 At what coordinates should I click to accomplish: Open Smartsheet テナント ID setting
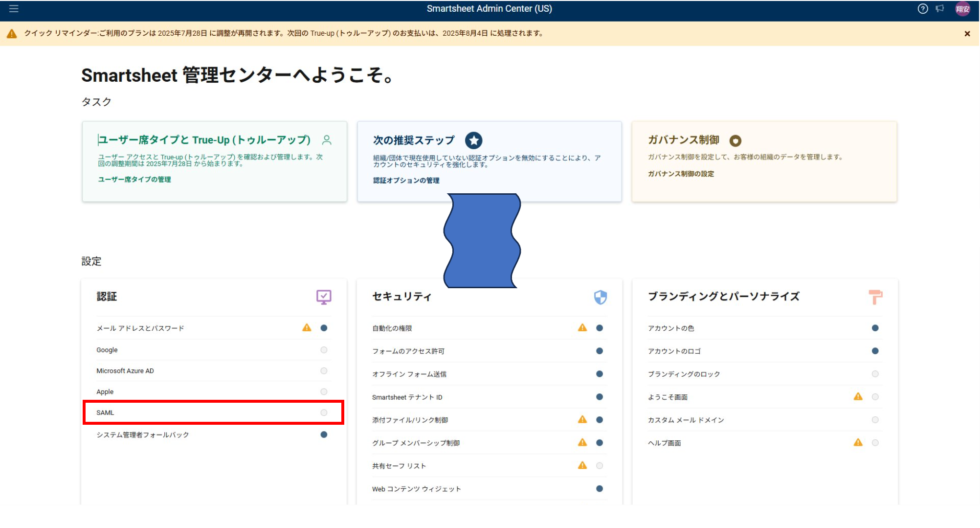coord(489,397)
